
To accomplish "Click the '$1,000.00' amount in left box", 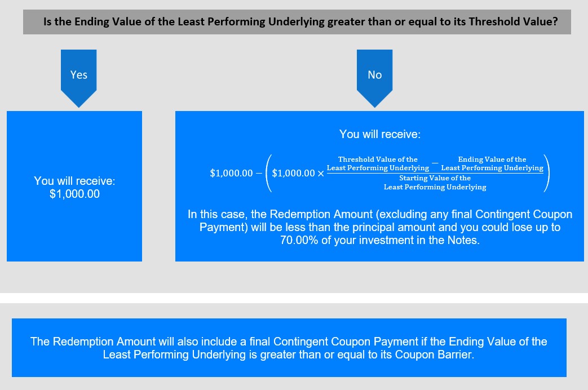I will coord(74,194).
